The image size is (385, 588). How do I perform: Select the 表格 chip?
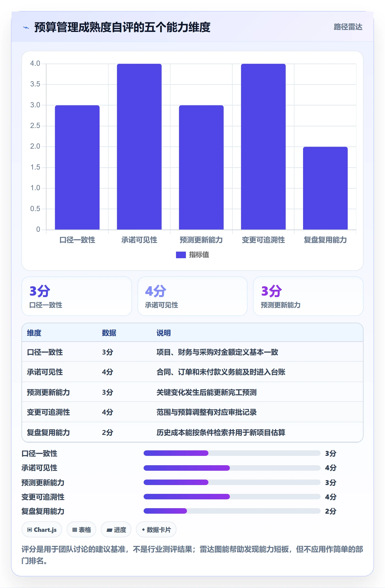pos(81,529)
